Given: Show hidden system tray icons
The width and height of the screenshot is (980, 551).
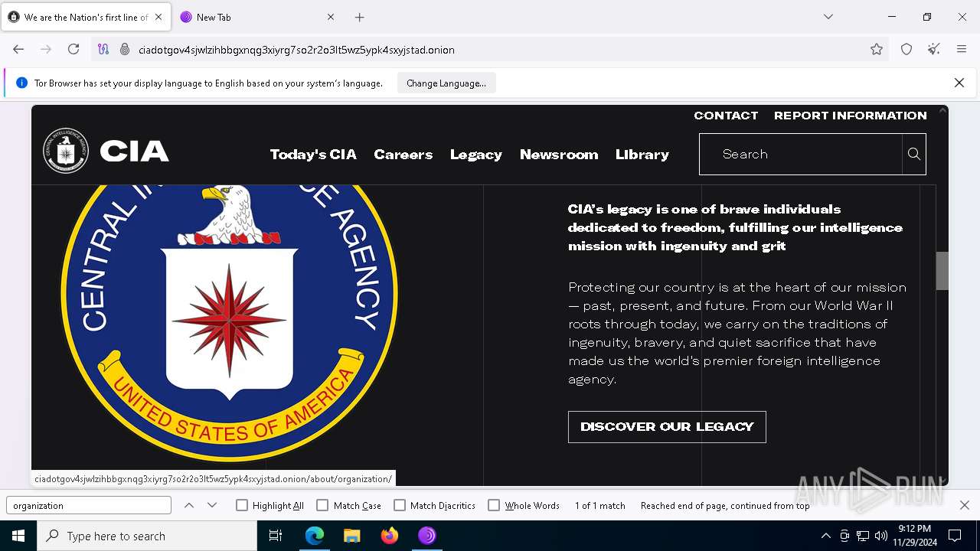Looking at the screenshot, I should 825,536.
